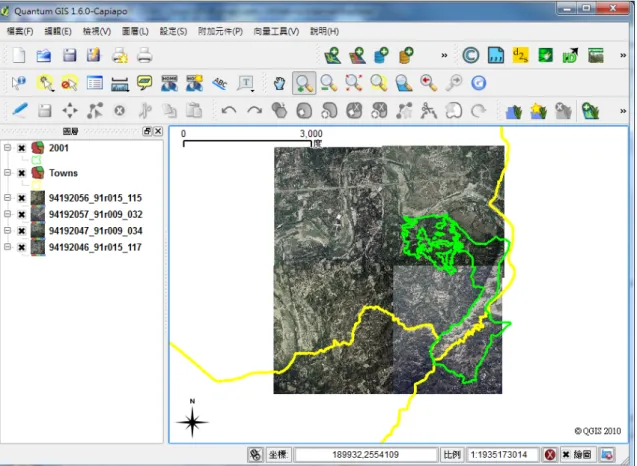Activate the Zoom In magnifier tool
637x466 pixels.
click(x=304, y=83)
